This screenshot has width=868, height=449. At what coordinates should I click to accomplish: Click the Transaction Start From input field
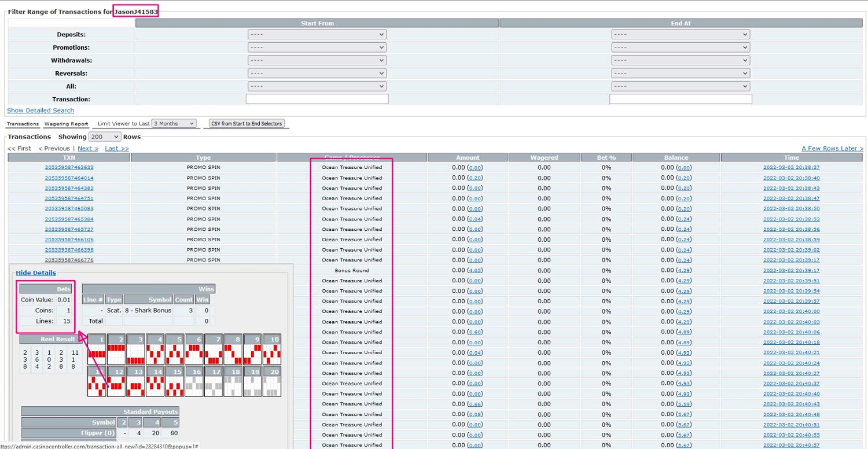[x=317, y=99]
